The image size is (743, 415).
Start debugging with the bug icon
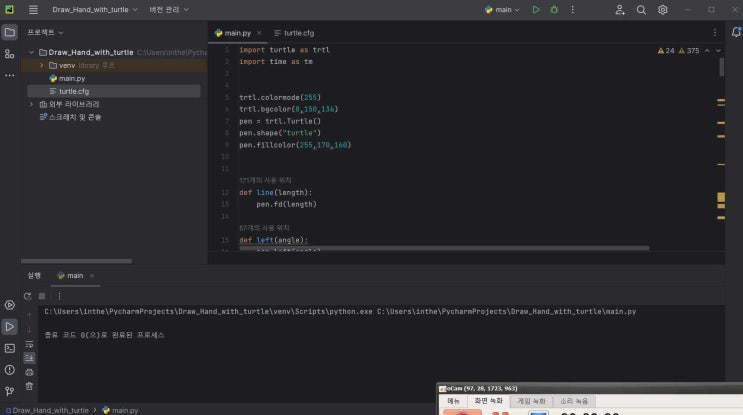[x=554, y=9]
